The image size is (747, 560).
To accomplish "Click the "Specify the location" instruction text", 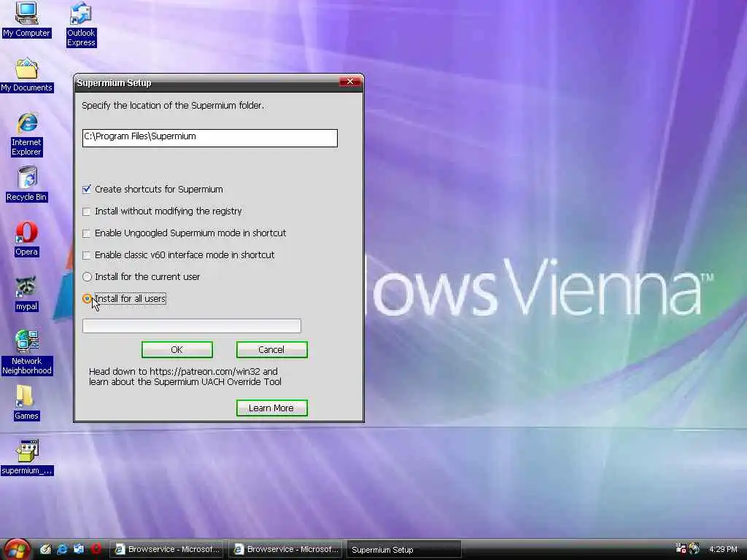I will point(172,105).
